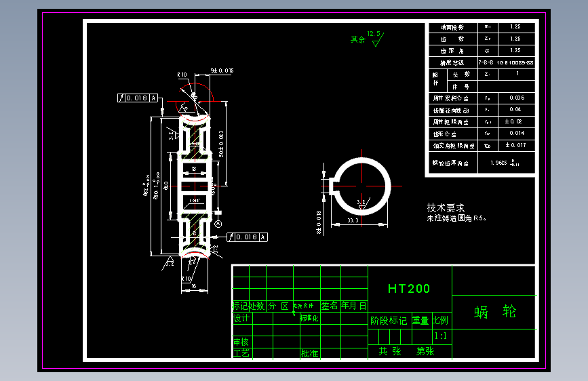The image size is (588, 381).
Task: Click the value 1 in 头 数 row
Action: click(x=517, y=73)
